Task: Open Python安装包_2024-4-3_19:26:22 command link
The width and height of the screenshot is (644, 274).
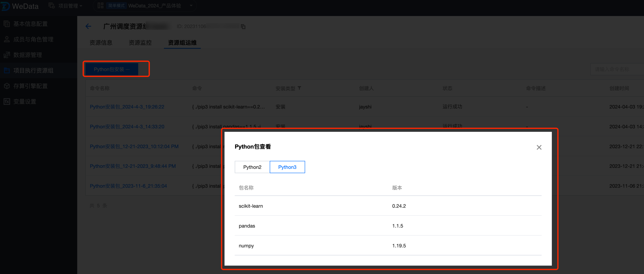Action: pyautogui.click(x=127, y=107)
